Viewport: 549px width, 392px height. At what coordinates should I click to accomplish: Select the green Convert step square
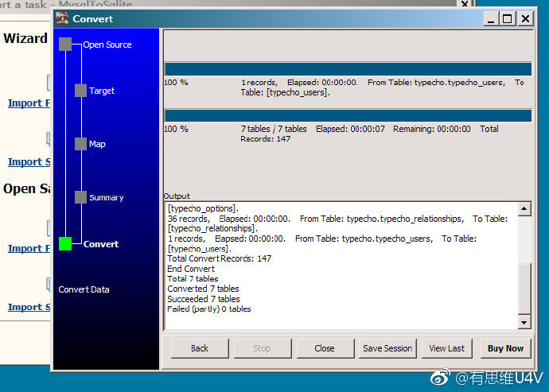point(65,243)
